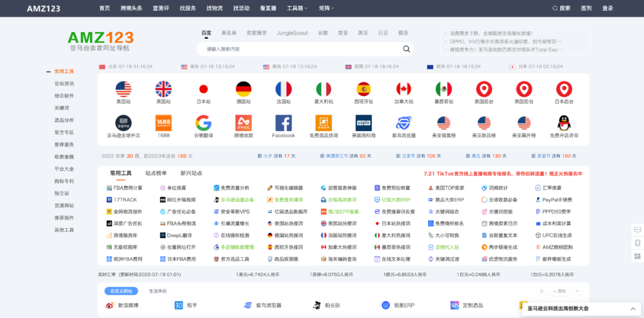
Task: Open the orange 1688 icon
Action: click(163, 123)
